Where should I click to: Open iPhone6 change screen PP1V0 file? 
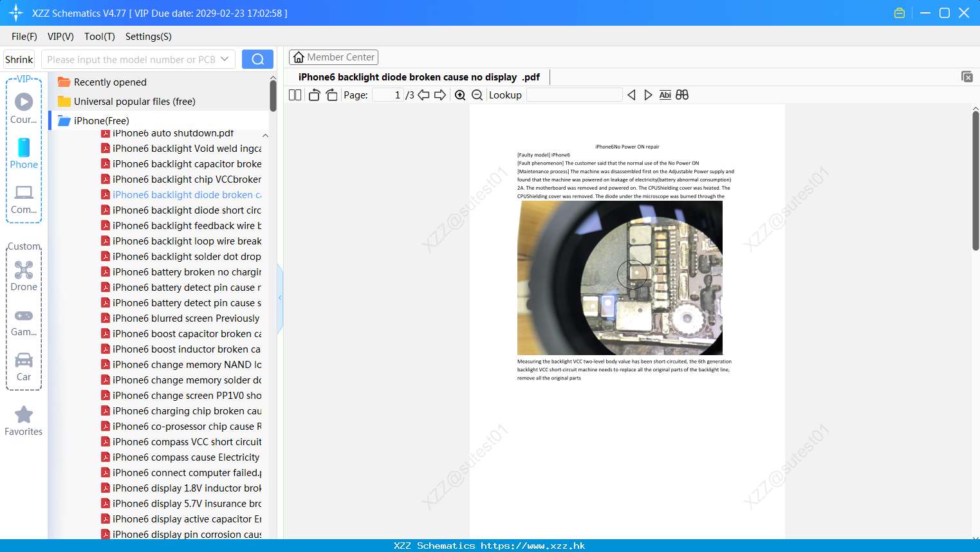181,396
